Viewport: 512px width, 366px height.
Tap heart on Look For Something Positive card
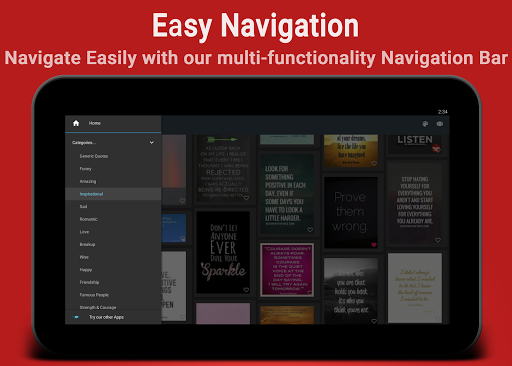point(310,230)
